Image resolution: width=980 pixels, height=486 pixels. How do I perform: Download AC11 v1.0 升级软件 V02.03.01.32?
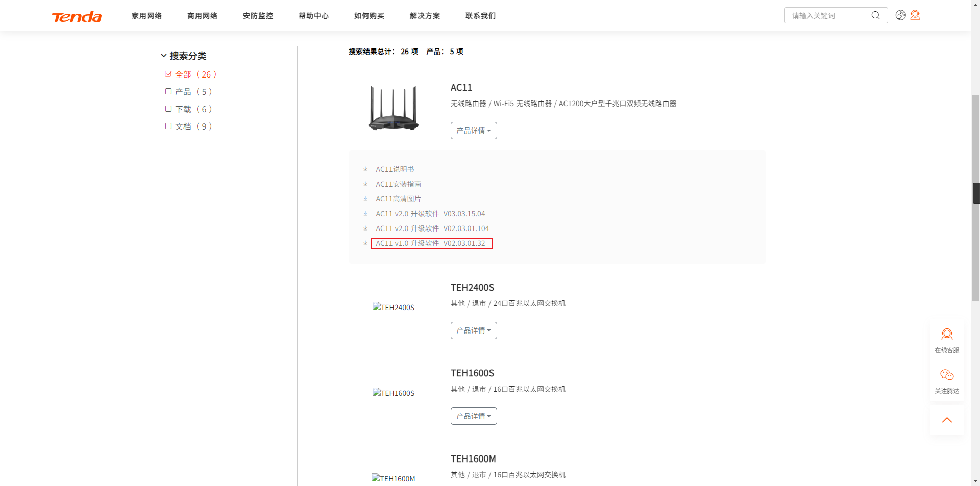pos(430,243)
